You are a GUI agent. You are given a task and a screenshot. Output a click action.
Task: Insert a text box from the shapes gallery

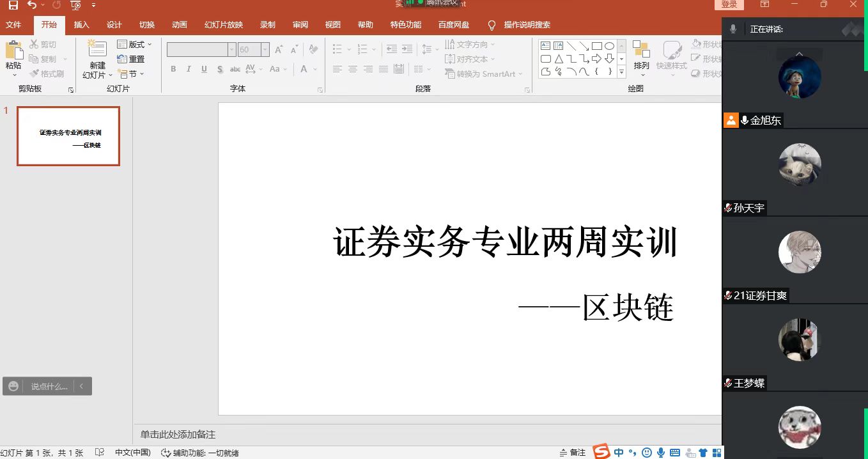(545, 46)
